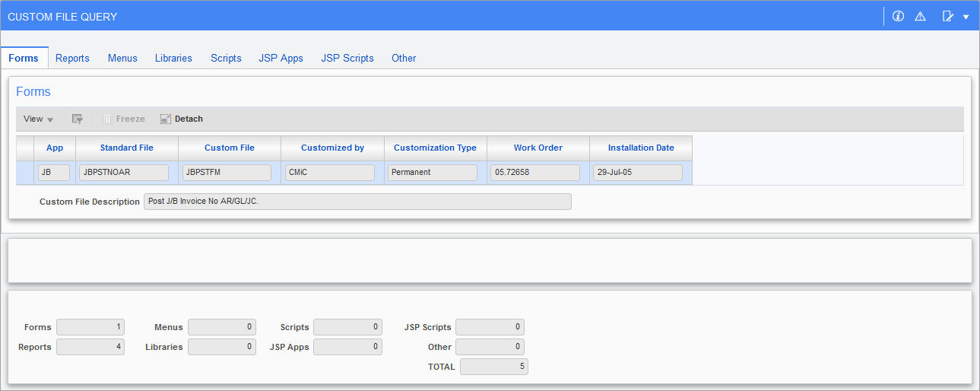The image size is (980, 391).
Task: Open the information icon in the header
Action: coord(898,16)
